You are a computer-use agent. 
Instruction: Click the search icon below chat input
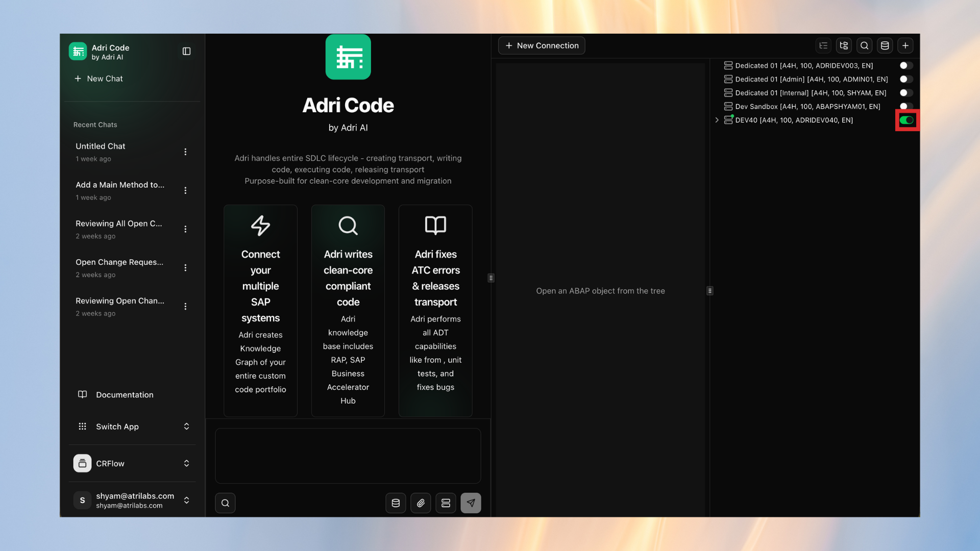click(225, 503)
